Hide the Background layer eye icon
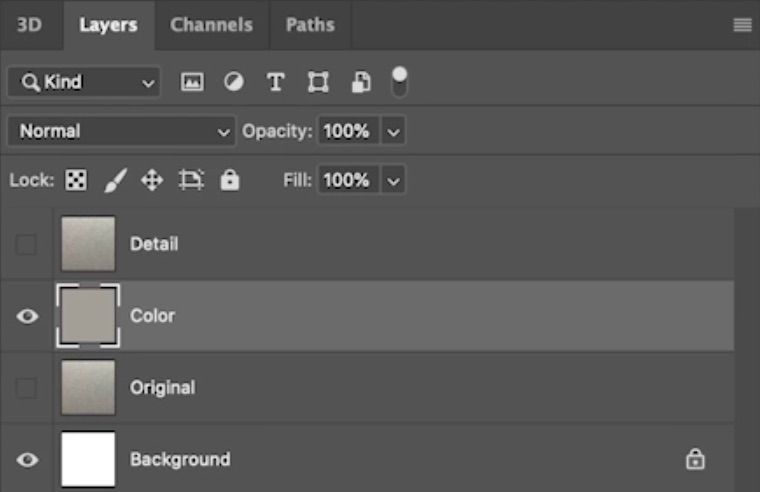The height and width of the screenshot is (492, 760). (x=27, y=460)
